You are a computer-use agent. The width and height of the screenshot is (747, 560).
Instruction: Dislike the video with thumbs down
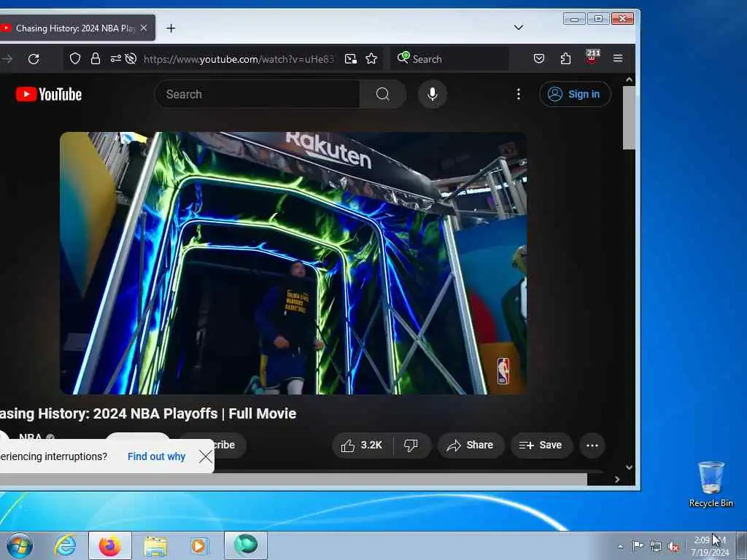[411, 446]
